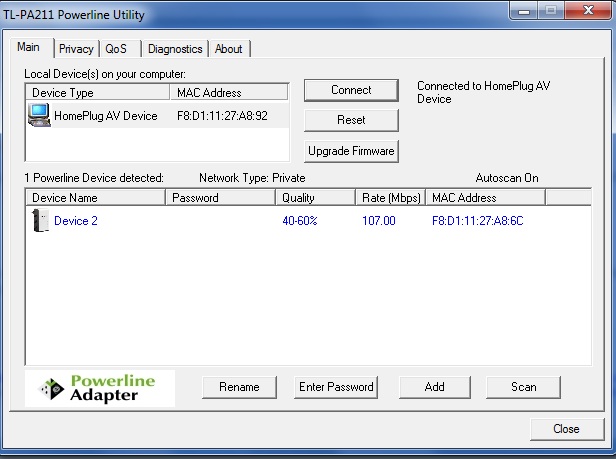Click the local devices MAC Address column header
The image size is (616, 459).
pos(229,93)
